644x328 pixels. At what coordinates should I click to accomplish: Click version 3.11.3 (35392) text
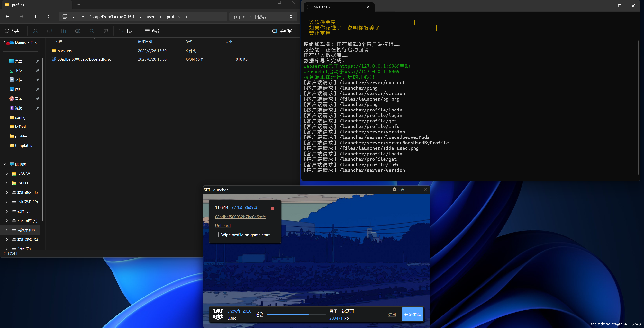[244, 207]
